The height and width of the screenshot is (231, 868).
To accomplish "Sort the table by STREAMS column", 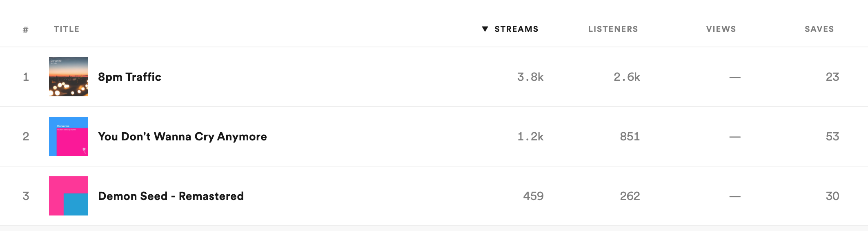I will tap(516, 29).
